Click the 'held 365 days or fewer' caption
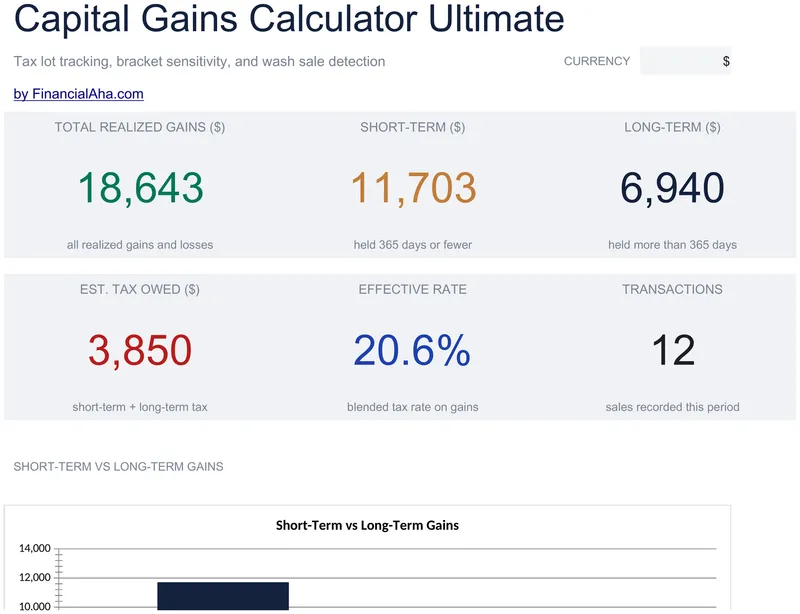This screenshot has width=800, height=614. pyautogui.click(x=412, y=245)
